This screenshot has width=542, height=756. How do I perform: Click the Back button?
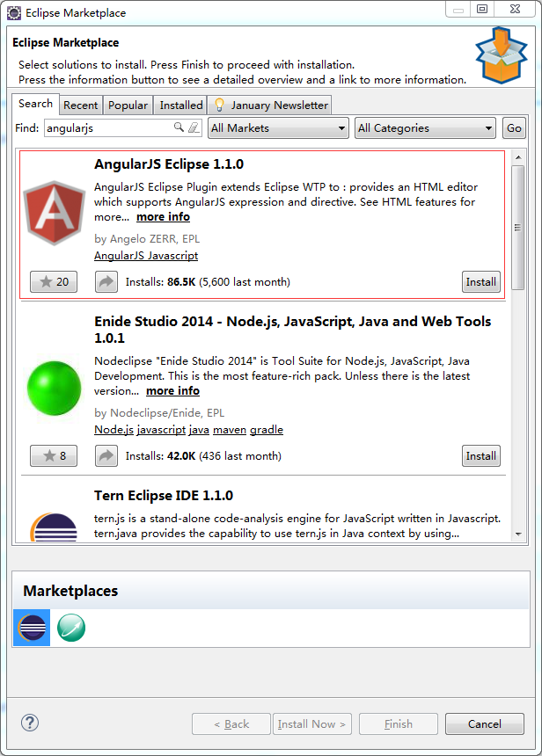click(x=231, y=723)
